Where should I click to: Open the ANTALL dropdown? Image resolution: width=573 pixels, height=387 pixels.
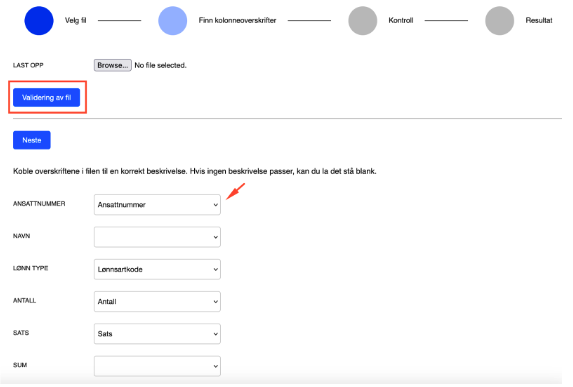pos(157,301)
